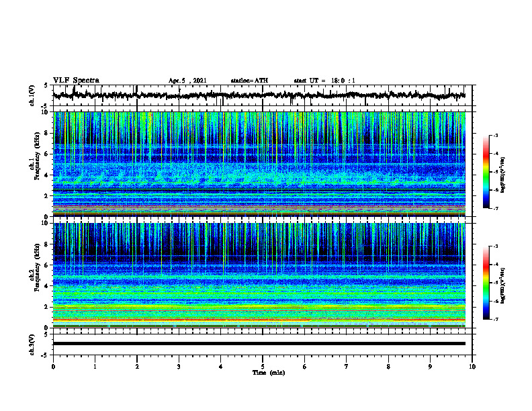Click time-axis tick label "3"
532x411 pixels.
[x=179, y=367]
